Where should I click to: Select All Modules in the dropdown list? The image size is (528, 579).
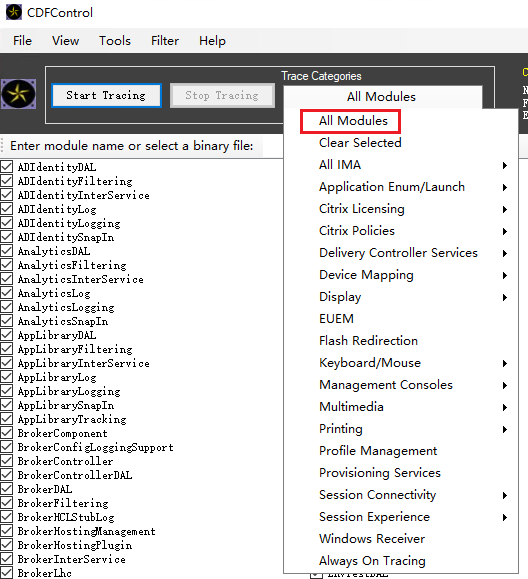tap(353, 121)
